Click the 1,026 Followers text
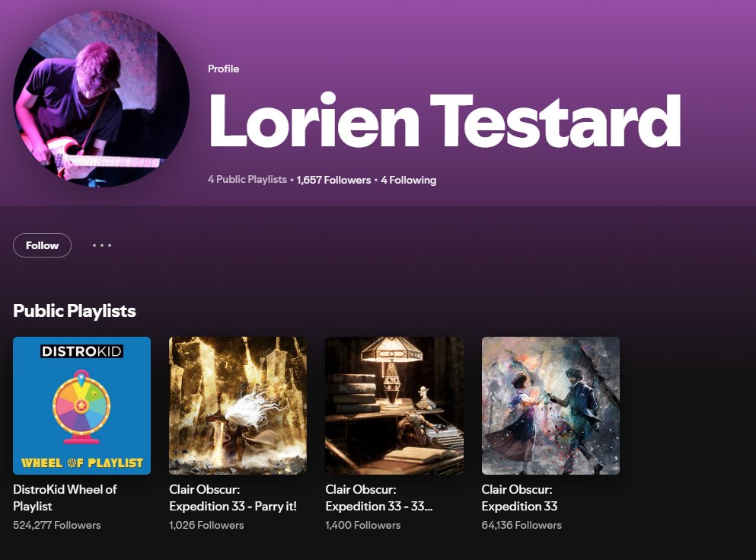 (x=206, y=525)
